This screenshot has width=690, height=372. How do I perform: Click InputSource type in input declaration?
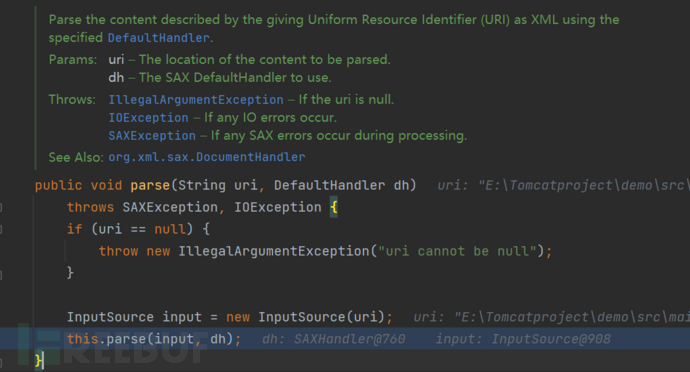[110, 317]
